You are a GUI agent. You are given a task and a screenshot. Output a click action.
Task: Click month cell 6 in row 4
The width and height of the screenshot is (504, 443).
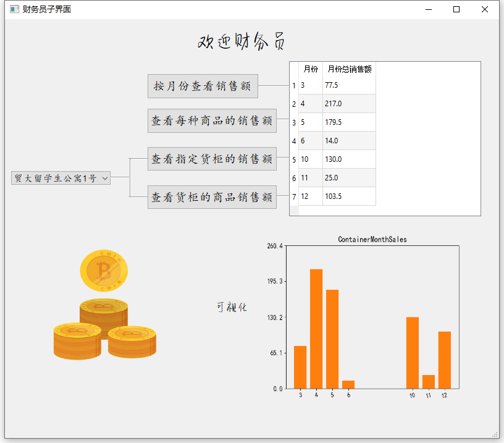coord(311,141)
